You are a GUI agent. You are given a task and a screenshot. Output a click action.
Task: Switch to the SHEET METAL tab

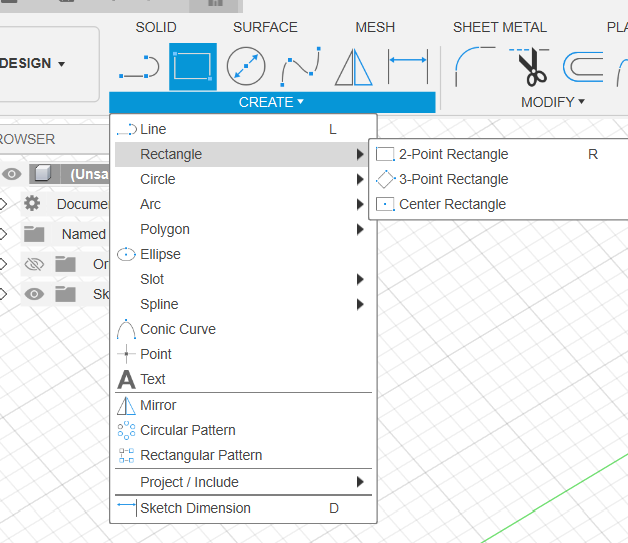coord(500,27)
